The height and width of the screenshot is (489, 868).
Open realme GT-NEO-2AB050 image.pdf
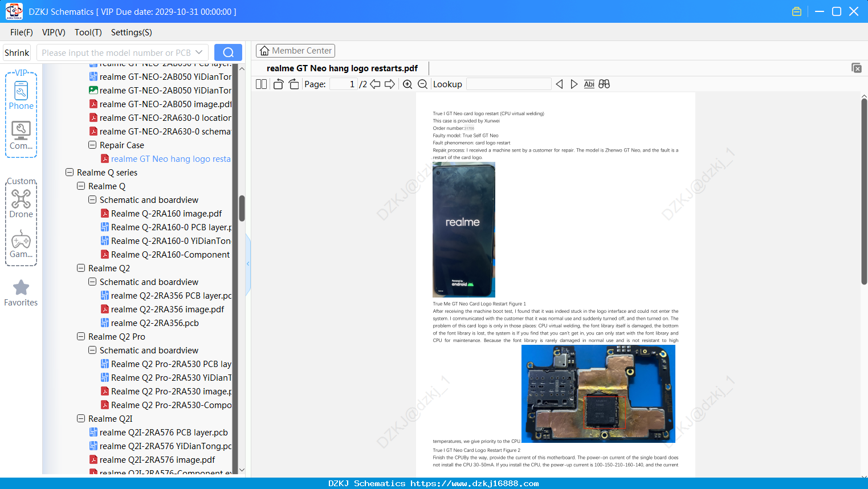(x=160, y=104)
